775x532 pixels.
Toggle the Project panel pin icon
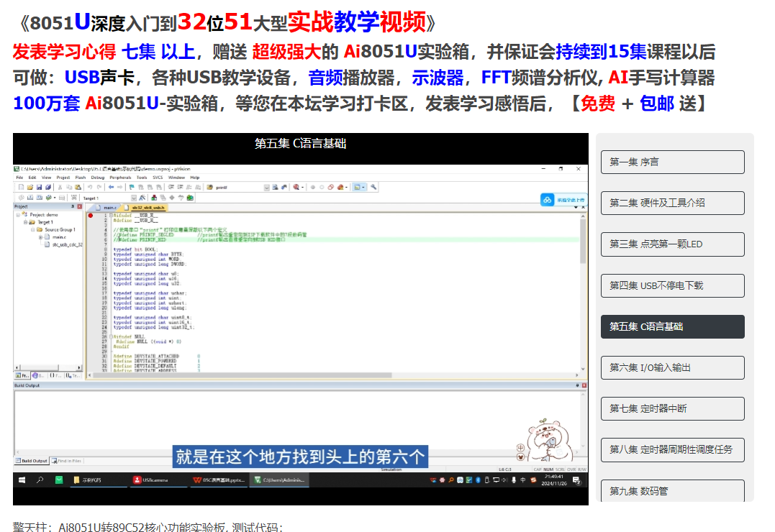tap(73, 206)
